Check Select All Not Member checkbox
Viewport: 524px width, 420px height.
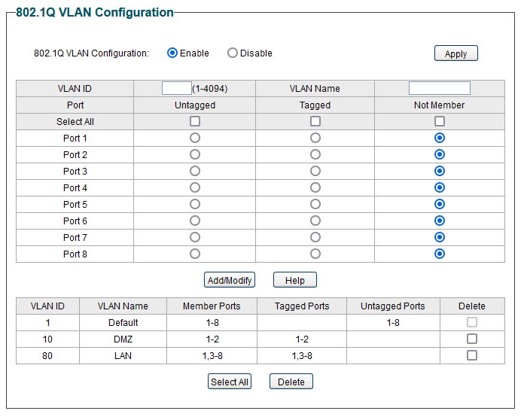pyautogui.click(x=440, y=121)
